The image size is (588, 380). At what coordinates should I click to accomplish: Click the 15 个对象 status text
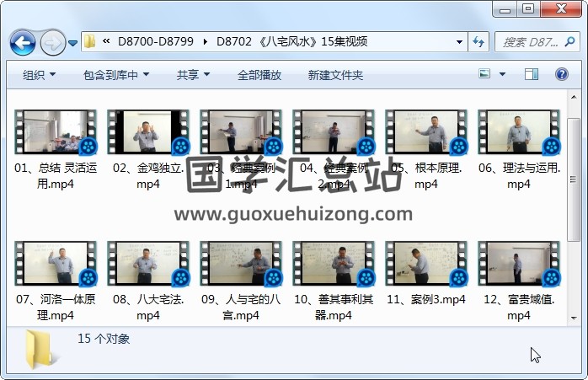click(104, 339)
